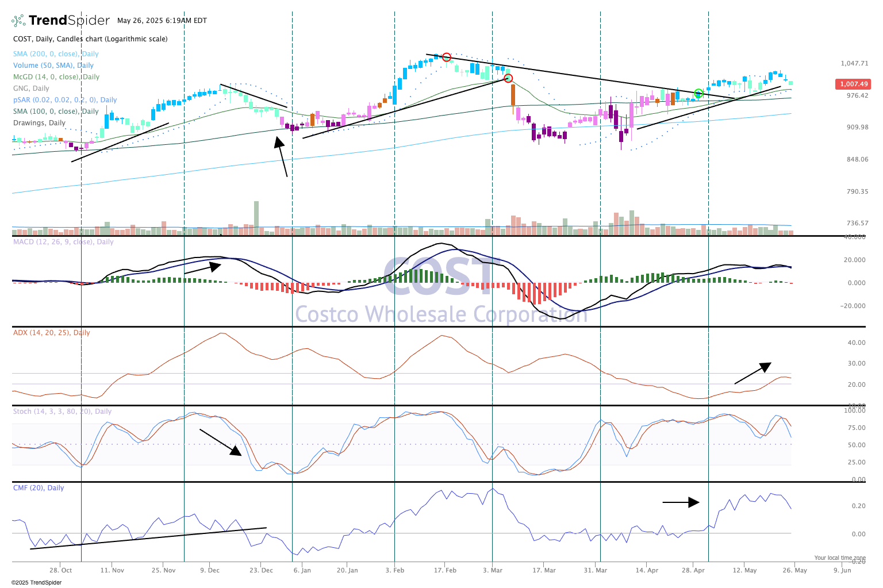Select the horizontal arrow in CMF panel
This screenshot has width=883, height=588.
[681, 502]
